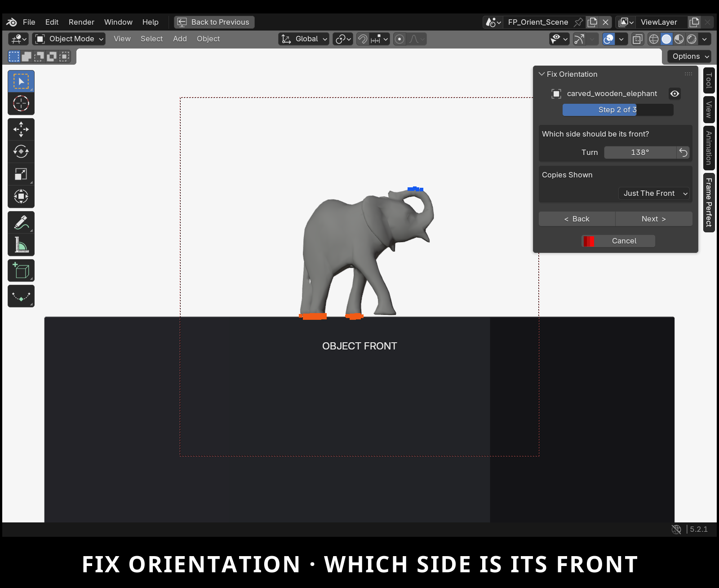Open the Window menu
Image resolution: width=719 pixels, height=588 pixels.
[118, 22]
